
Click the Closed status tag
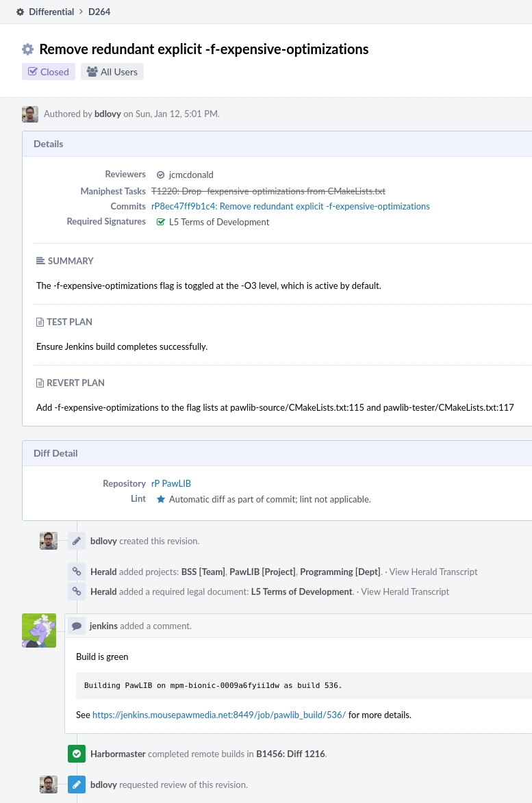(x=48, y=72)
